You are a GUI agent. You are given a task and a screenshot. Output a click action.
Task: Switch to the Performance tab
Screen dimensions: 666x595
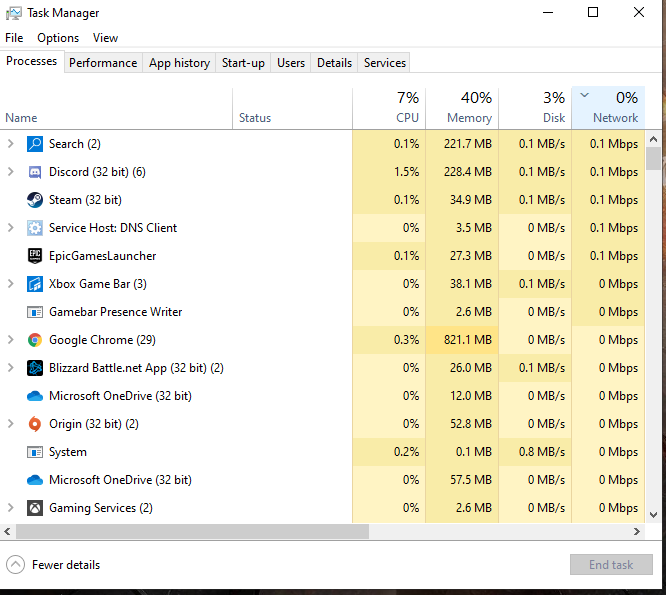click(103, 63)
